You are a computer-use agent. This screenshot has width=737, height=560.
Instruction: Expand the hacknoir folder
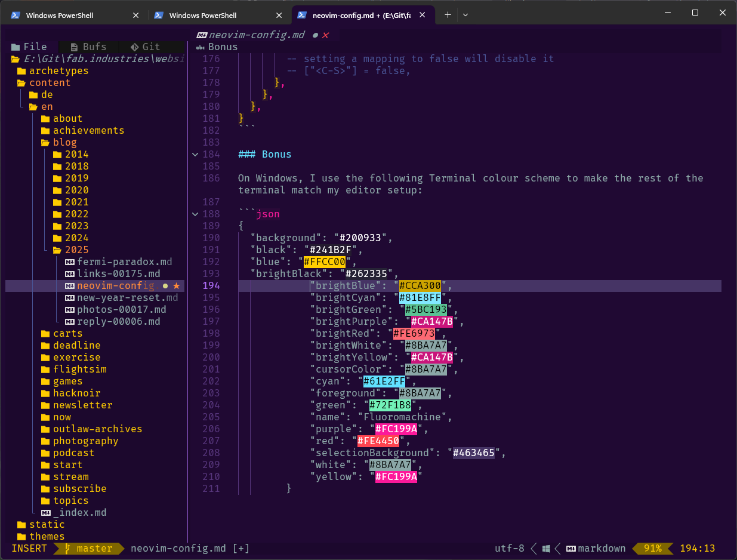[x=70, y=393]
